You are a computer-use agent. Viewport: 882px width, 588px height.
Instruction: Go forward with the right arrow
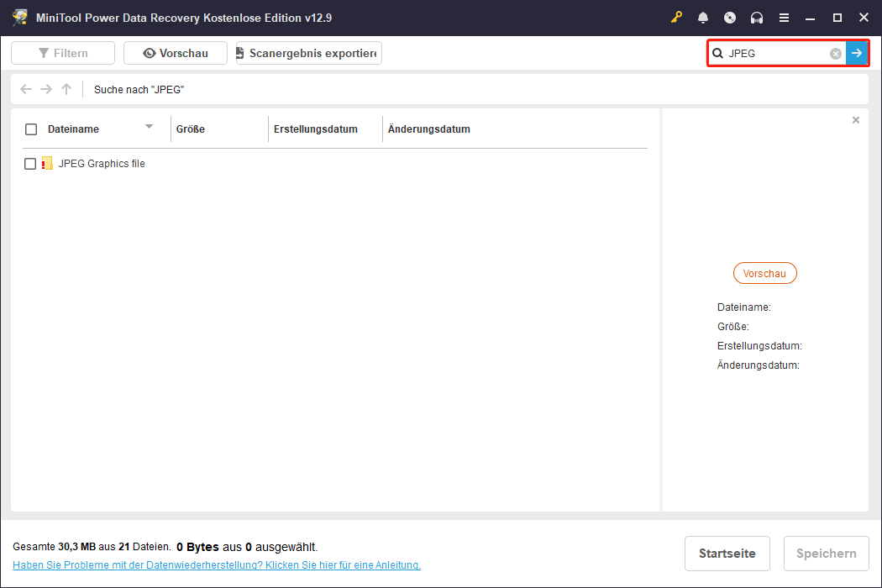click(46, 89)
